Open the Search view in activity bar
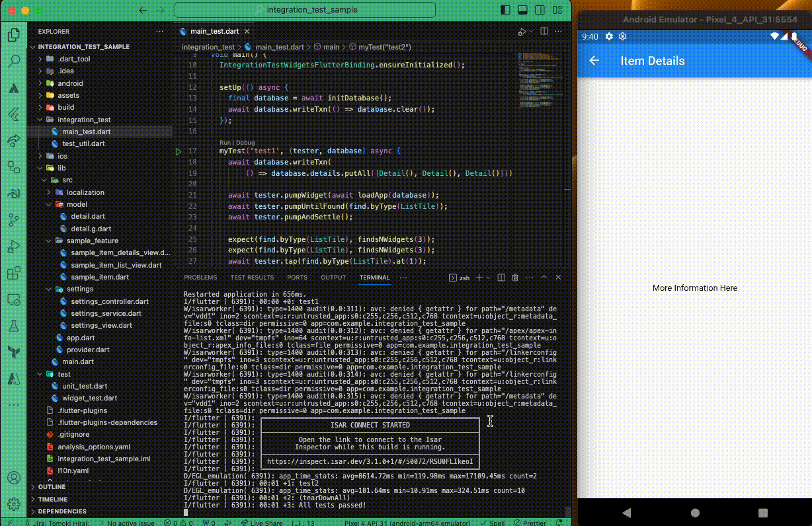 pyautogui.click(x=13, y=61)
